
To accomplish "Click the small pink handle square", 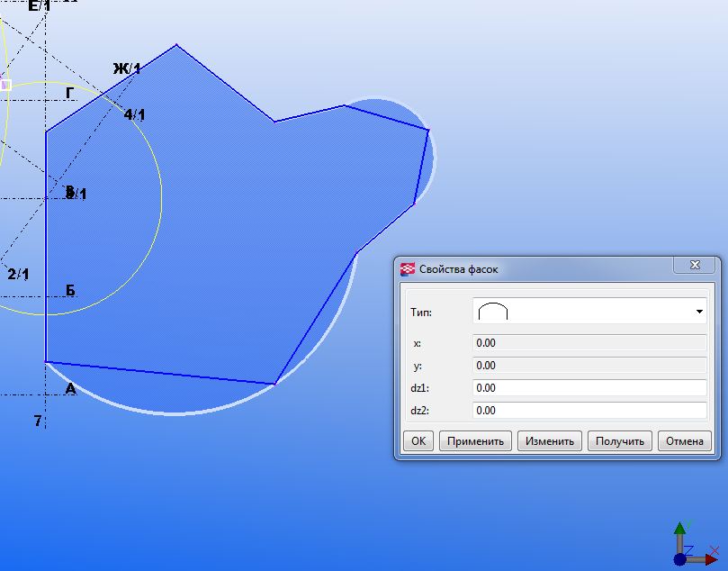I will [x=4, y=85].
